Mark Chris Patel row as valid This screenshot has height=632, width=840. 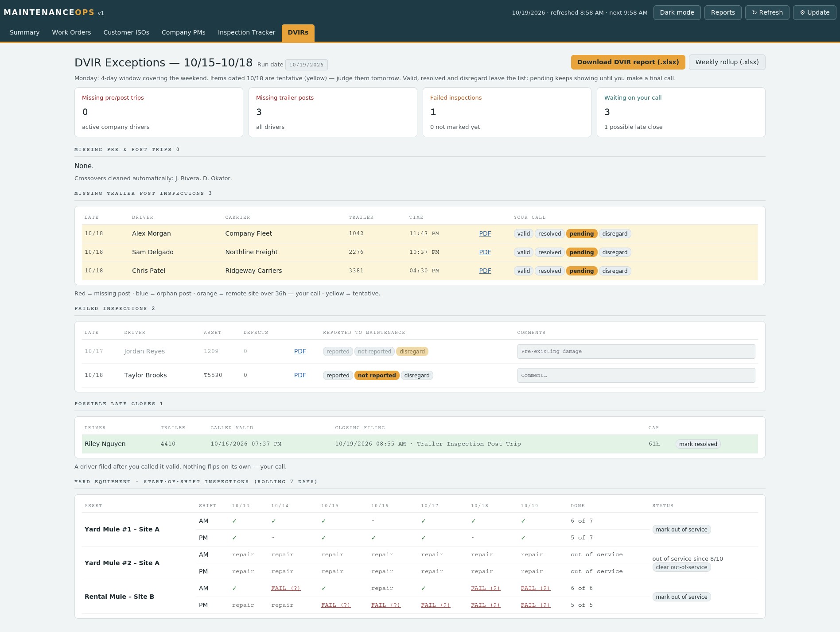[x=523, y=271]
